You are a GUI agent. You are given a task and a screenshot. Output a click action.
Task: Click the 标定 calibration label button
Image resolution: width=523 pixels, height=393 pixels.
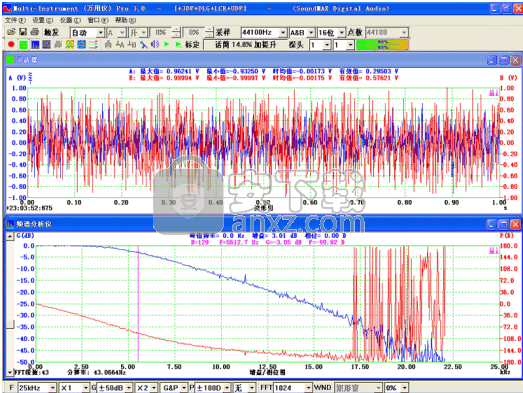(192, 45)
